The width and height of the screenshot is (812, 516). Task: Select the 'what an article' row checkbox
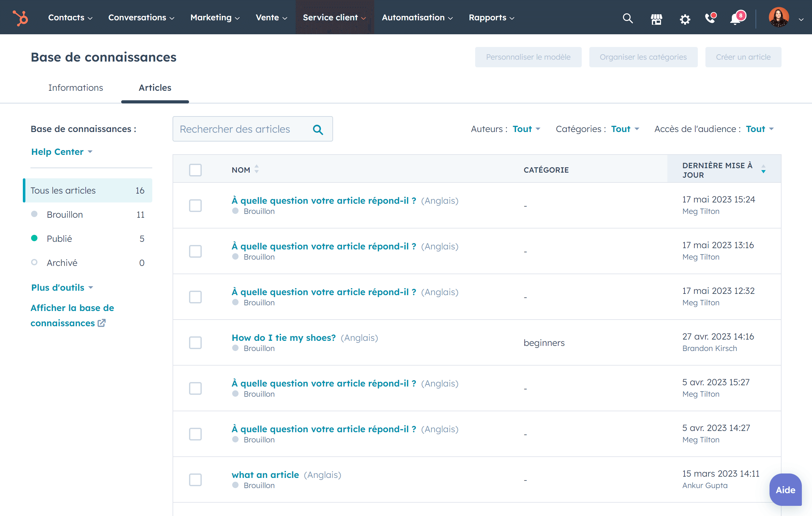click(195, 480)
